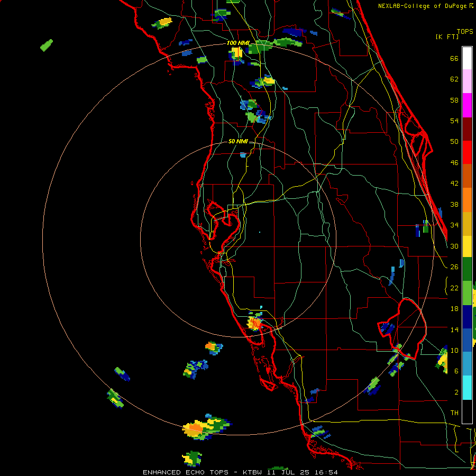Click the 10 legend value
The width and height of the screenshot is (476, 476).
pyautogui.click(x=454, y=350)
